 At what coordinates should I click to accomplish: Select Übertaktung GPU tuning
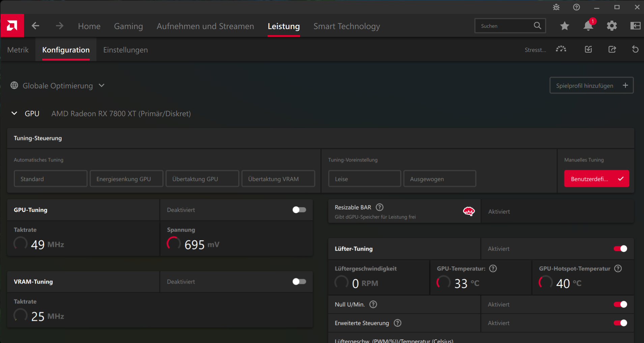pyautogui.click(x=202, y=179)
